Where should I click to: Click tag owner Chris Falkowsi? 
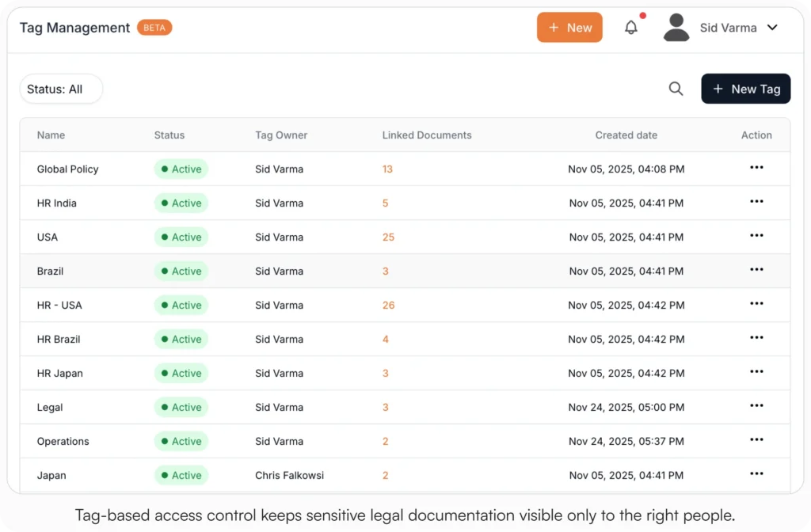pos(289,476)
